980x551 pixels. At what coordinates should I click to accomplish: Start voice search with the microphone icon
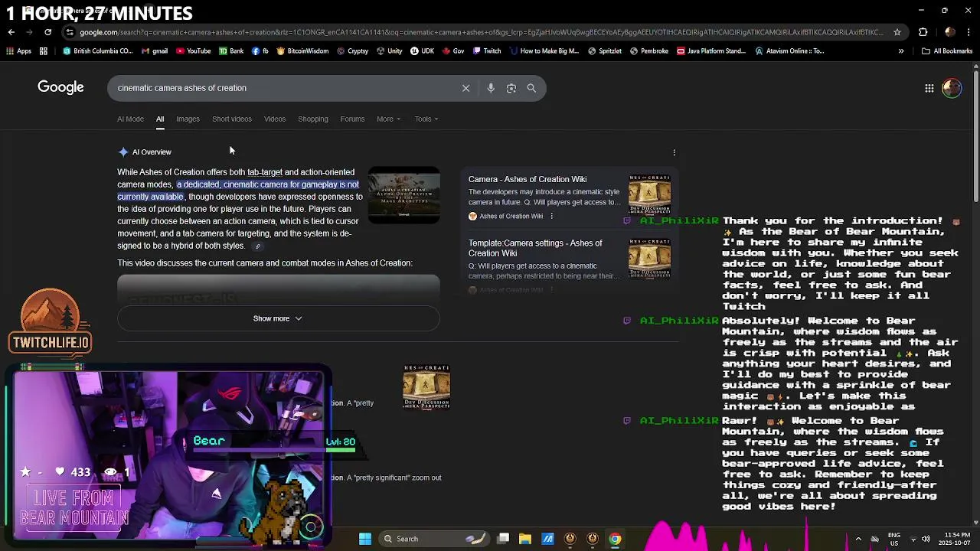491,88
